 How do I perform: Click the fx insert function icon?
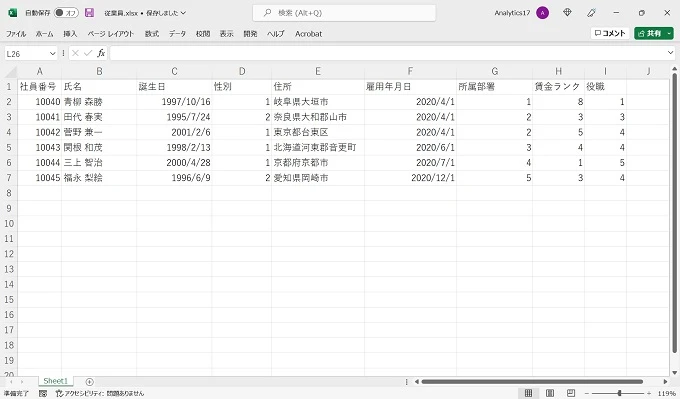[101, 53]
